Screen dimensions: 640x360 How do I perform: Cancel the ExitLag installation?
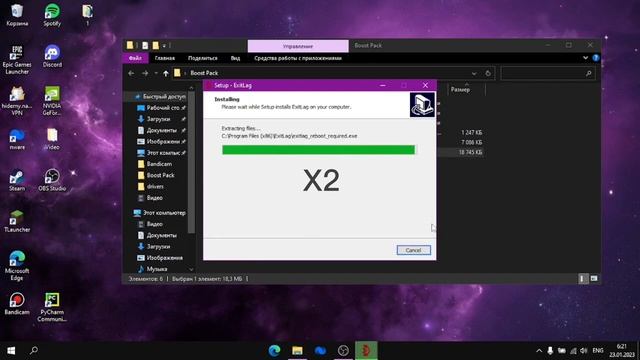(413, 250)
